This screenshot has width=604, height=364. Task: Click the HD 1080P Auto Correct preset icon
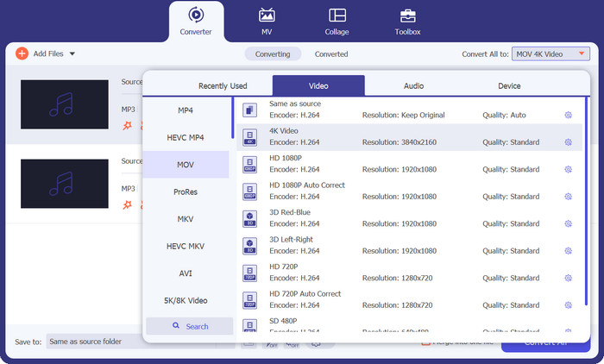point(249,191)
